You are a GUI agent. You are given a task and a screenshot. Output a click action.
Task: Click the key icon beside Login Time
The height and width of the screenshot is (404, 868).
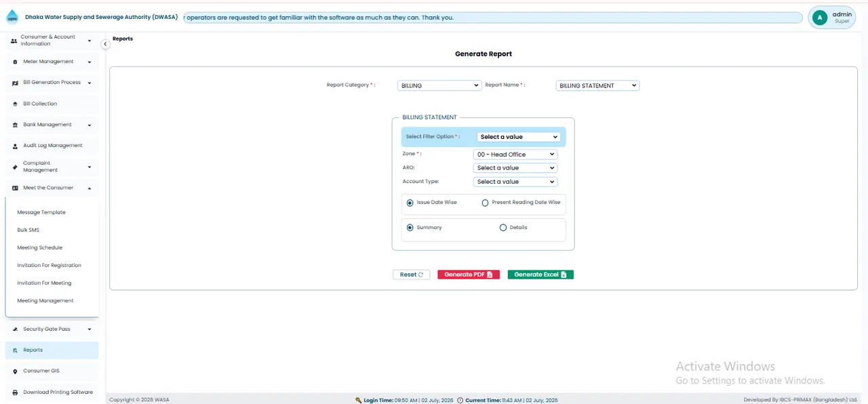point(359,401)
